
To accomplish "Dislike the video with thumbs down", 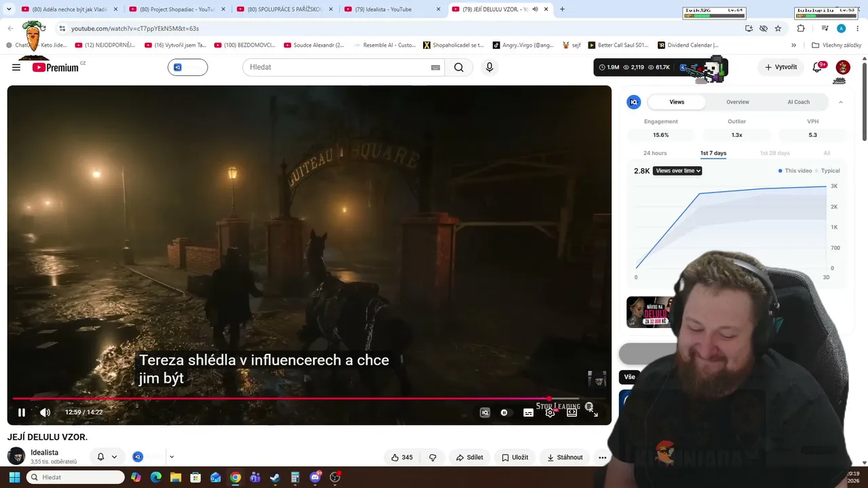I will [x=433, y=457].
